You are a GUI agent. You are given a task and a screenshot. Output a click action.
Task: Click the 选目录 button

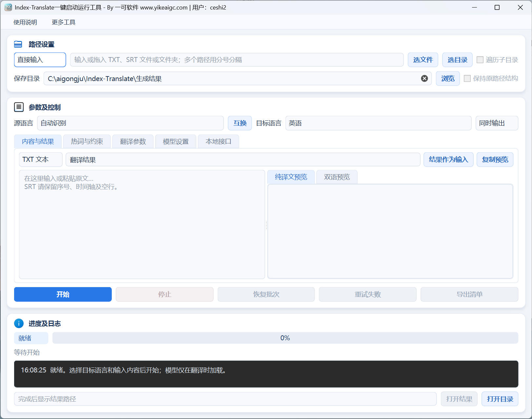(x=457, y=60)
